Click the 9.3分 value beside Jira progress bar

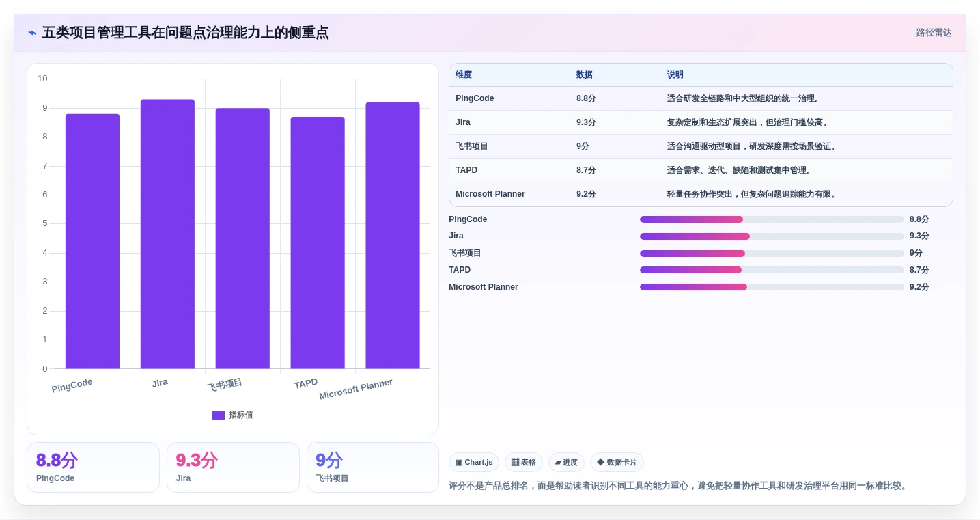[x=919, y=236]
